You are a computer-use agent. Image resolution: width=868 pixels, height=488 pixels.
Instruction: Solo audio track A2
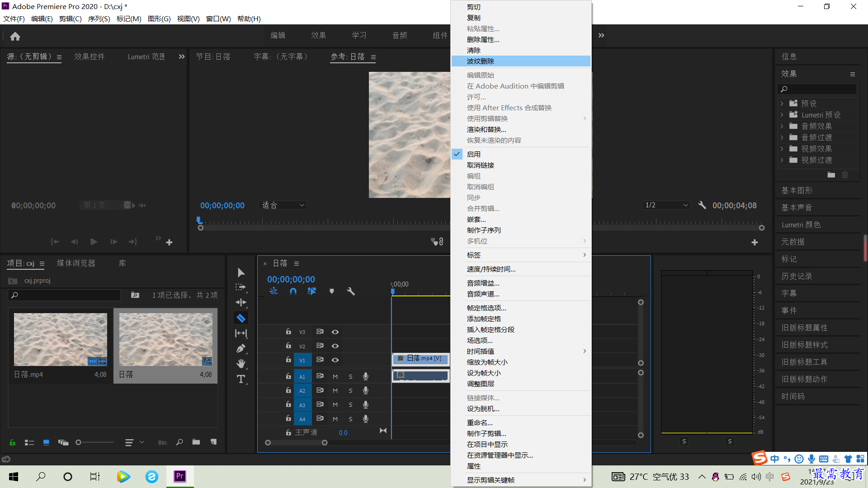[x=350, y=391]
